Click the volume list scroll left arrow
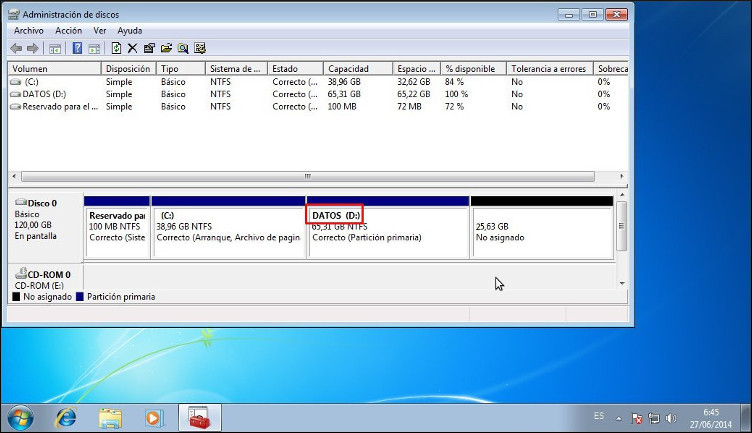Image resolution: width=752 pixels, height=433 pixels. coord(14,176)
